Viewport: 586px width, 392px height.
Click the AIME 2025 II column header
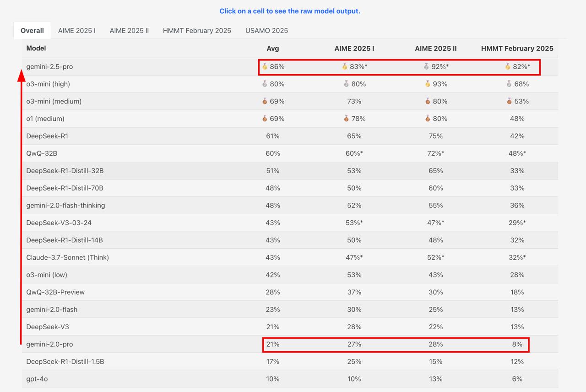click(x=436, y=48)
